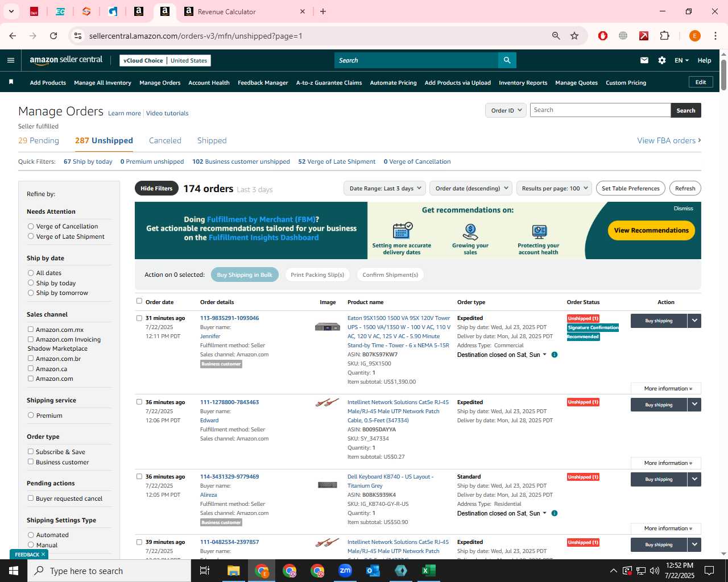Close the FEEDBACK widget with its X
Screen dimensions: 728x582
pos(43,554)
